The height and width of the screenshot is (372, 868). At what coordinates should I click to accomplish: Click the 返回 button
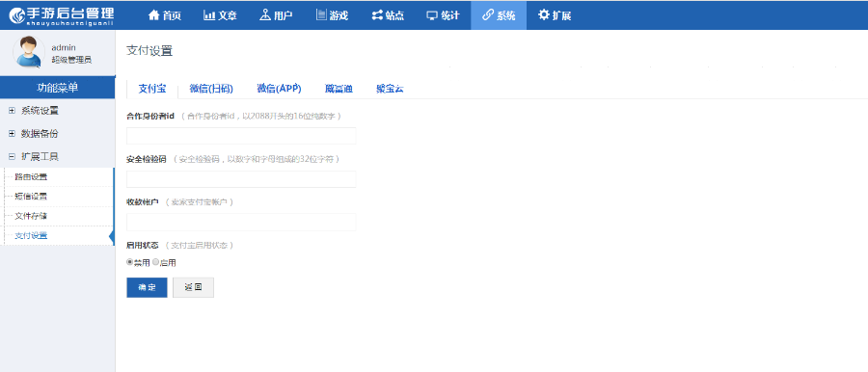tap(193, 287)
